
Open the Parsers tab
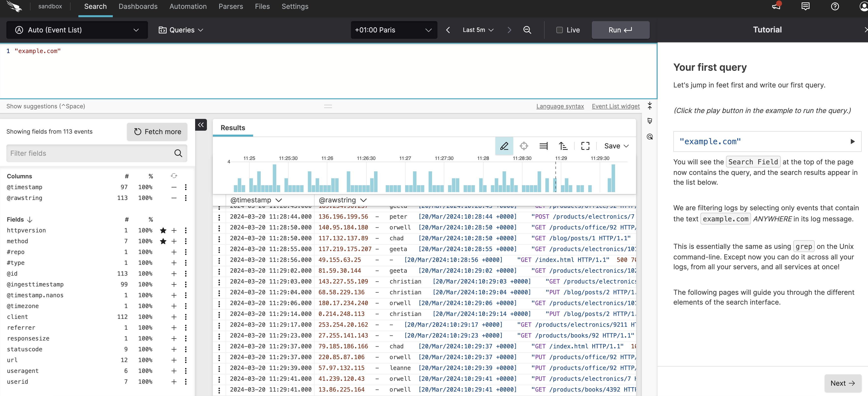231,6
